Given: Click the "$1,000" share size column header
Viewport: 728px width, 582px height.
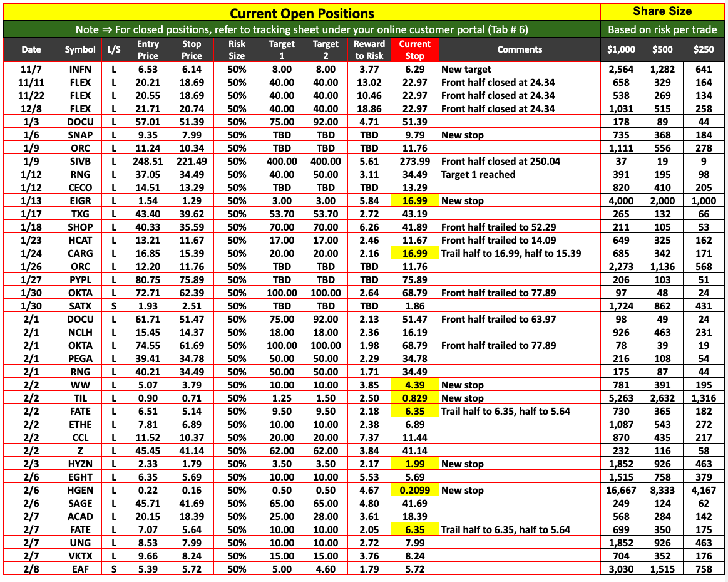Looking at the screenshot, I should 620,49.
